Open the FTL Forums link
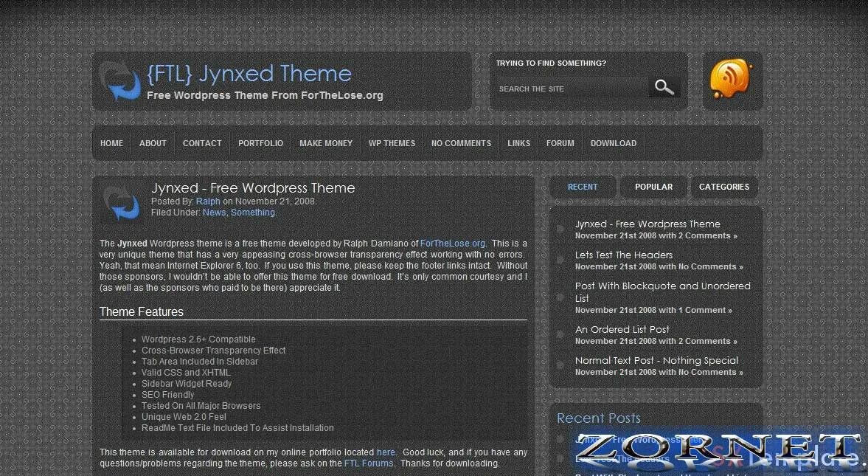Viewport: 868px width, 476px height. [369, 463]
